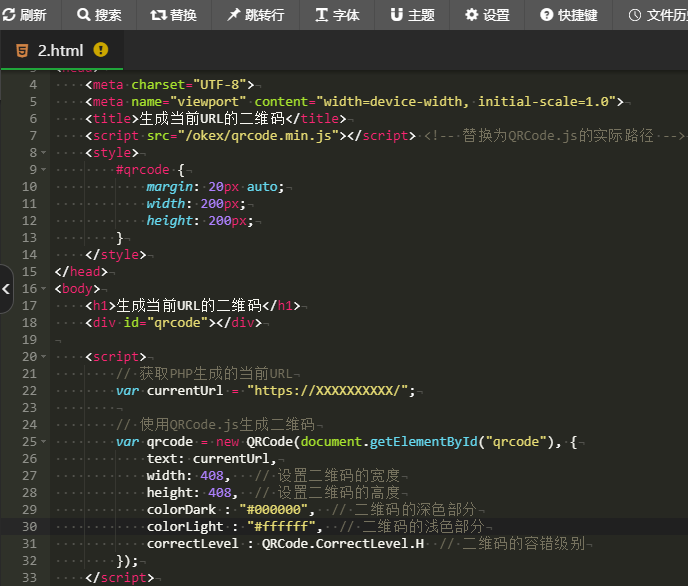Open the 替换 replace tool
688x586 pixels.
[x=174, y=15]
